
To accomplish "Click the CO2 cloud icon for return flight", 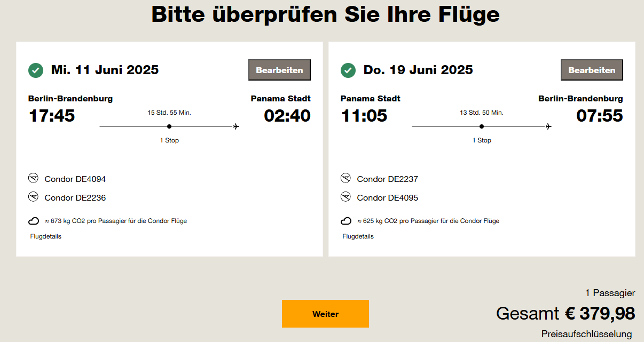I will (346, 221).
